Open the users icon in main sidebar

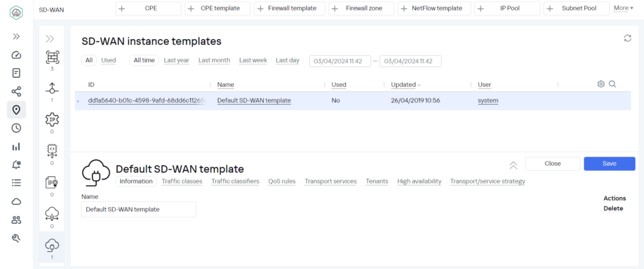pos(16,220)
